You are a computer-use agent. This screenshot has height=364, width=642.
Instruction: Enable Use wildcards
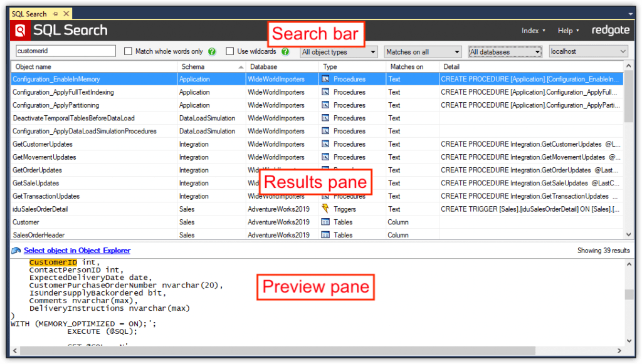[229, 51]
